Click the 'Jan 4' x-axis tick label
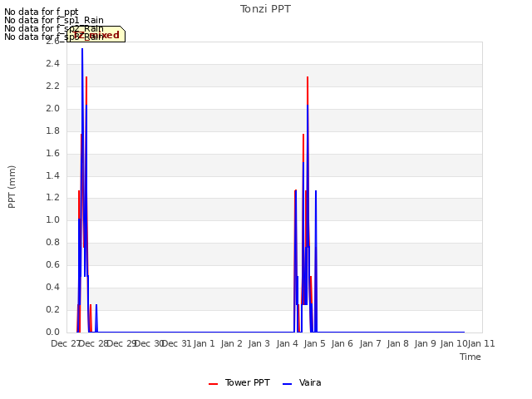Viewport: 532px width, 399px height. [x=287, y=343]
